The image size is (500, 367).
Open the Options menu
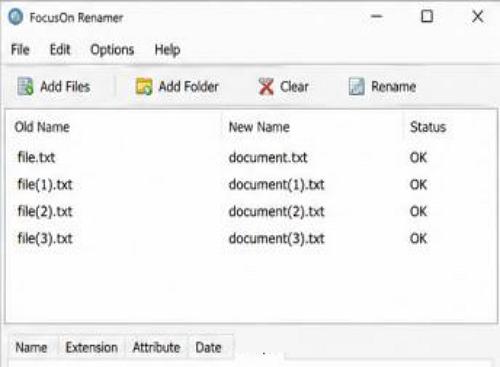[112, 50]
